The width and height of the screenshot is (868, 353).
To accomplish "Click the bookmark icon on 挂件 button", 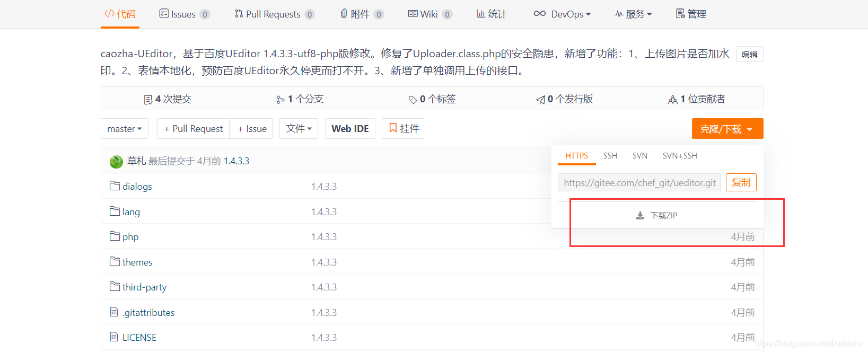I will [x=393, y=128].
